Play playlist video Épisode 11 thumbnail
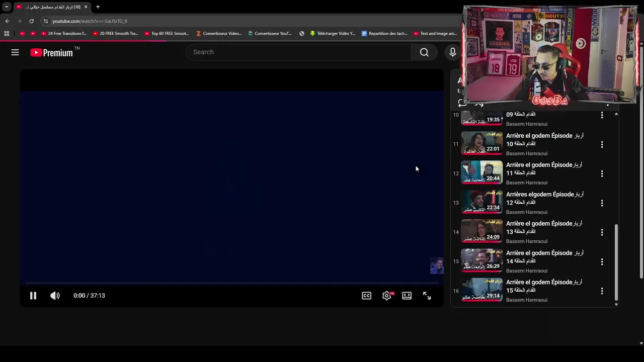Screen dimensions: 644x362 tap(482, 172)
